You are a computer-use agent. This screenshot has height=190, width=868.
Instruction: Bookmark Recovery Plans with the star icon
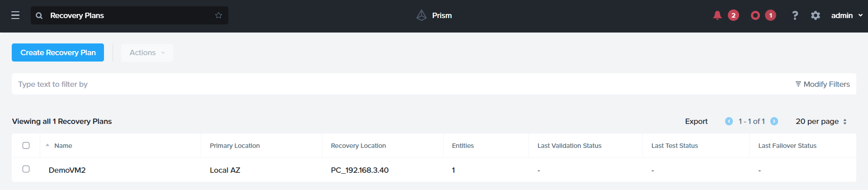pos(219,15)
